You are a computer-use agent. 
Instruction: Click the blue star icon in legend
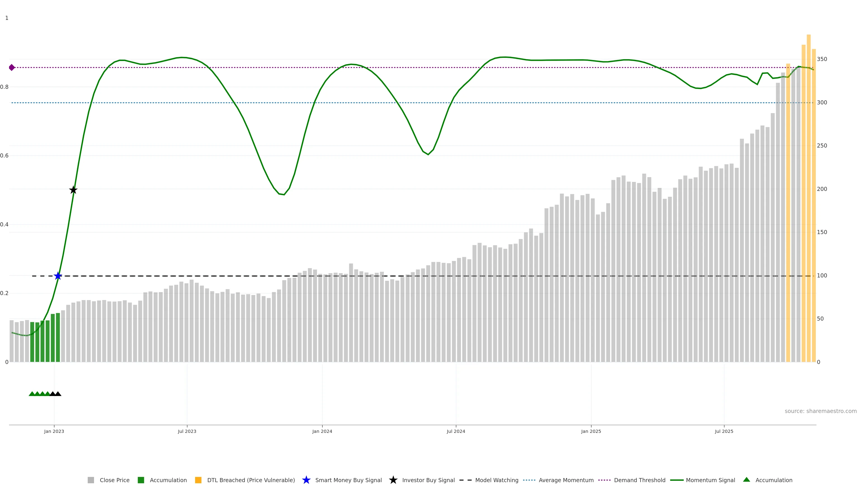click(306, 480)
